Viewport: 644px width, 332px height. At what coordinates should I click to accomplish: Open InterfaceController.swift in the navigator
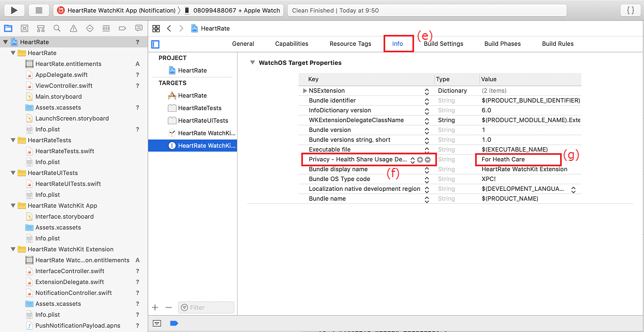tap(69, 271)
